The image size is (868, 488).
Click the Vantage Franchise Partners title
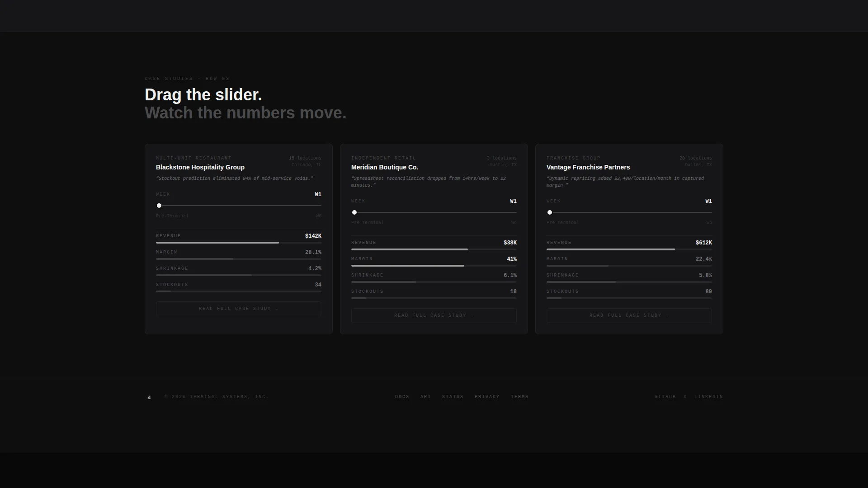[x=588, y=167]
